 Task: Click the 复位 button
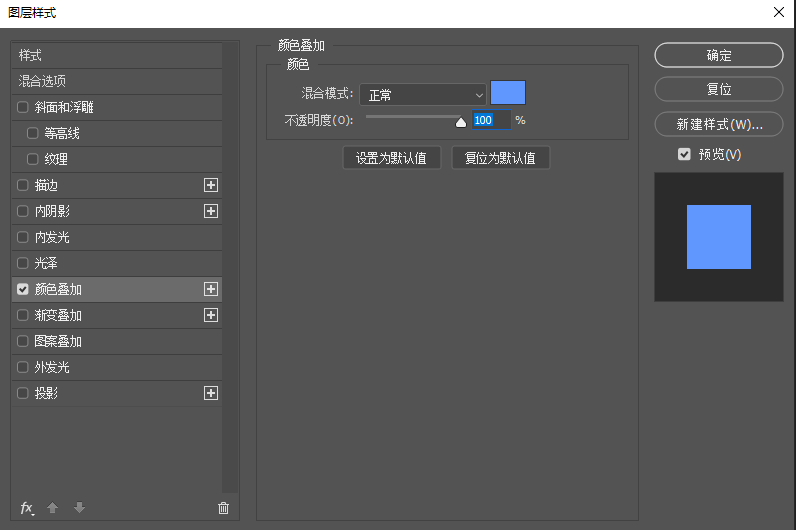pos(719,89)
